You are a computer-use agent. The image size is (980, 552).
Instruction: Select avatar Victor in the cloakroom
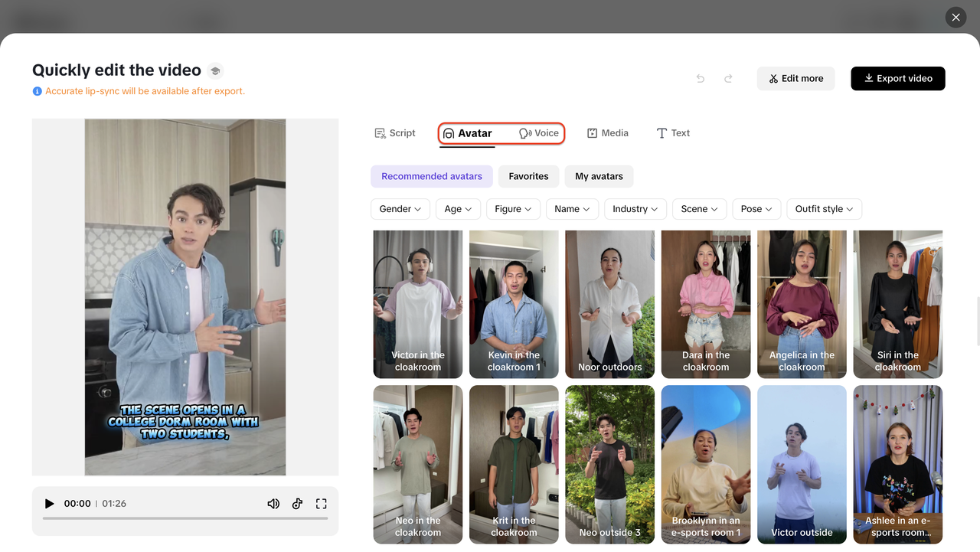pyautogui.click(x=418, y=305)
